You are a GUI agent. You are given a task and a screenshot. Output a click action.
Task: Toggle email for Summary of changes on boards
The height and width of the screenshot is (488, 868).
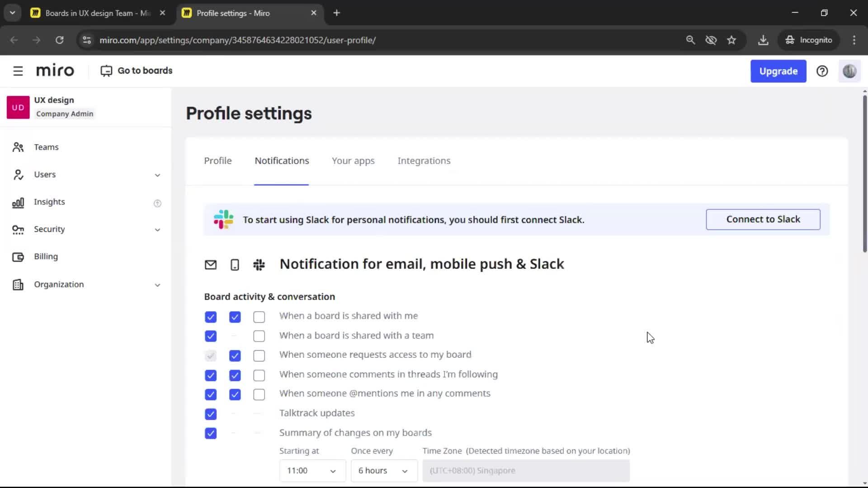211,434
